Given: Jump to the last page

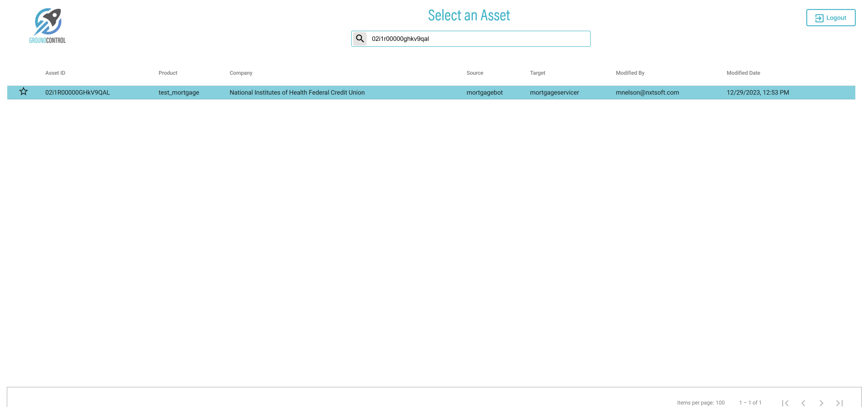Looking at the screenshot, I should (839, 402).
